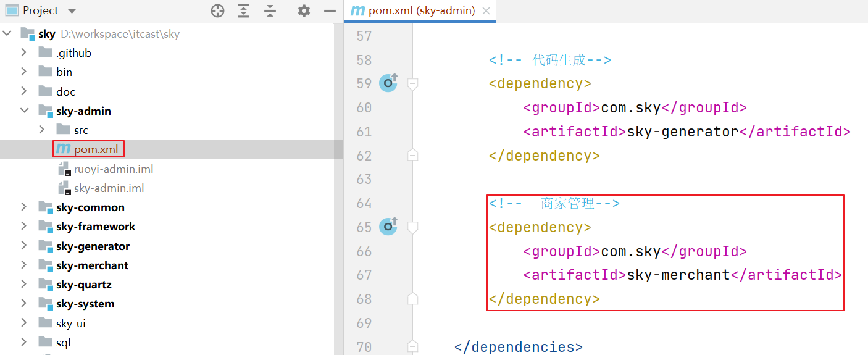Click the Collapse All icon in Project toolbar
Screen dimensions: 868x355
270,10
